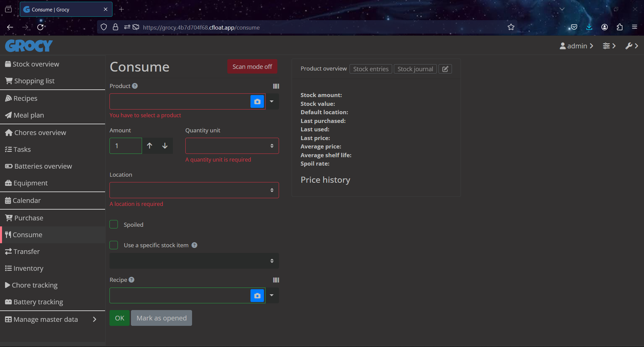Decrease amount with the down arrow
The image size is (644, 347).
click(165, 146)
